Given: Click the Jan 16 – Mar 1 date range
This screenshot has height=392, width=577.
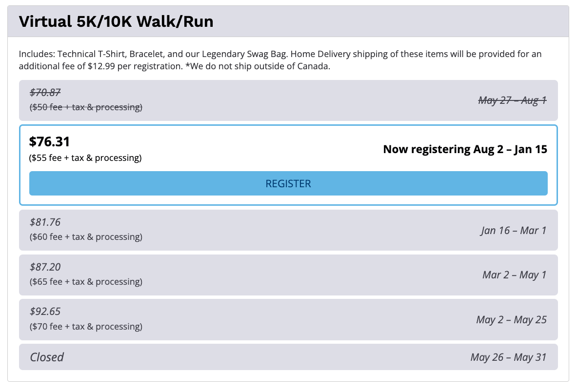Looking at the screenshot, I should coord(513,230).
